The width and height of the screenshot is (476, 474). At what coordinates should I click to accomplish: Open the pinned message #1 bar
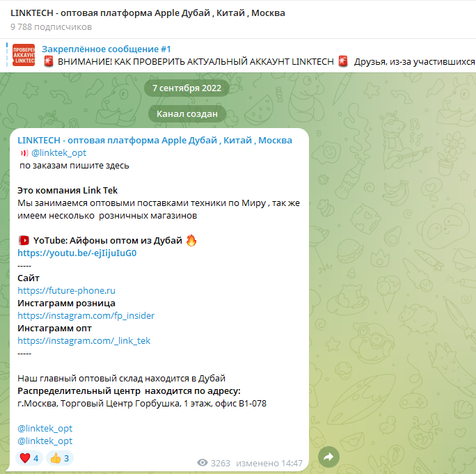point(238,55)
